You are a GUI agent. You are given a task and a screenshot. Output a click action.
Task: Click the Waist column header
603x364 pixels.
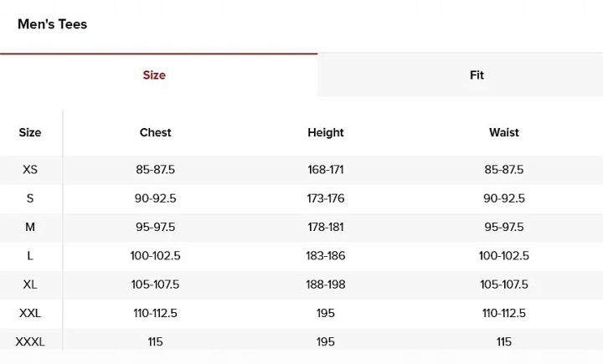pos(504,132)
